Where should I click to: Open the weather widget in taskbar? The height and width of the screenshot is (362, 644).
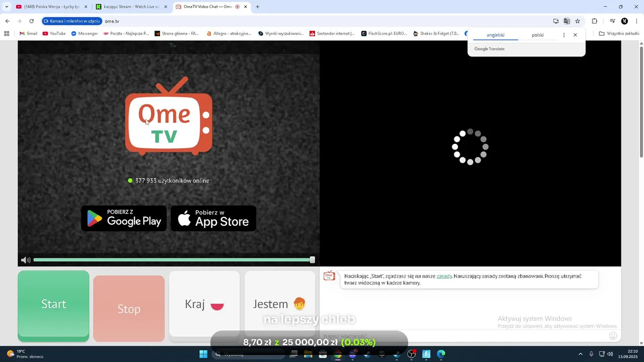[x=25, y=354]
